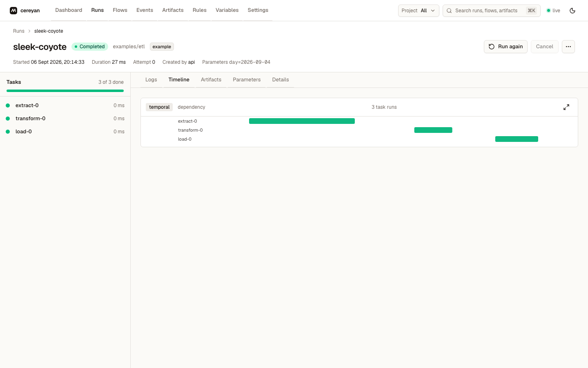Viewport: 588px width, 368px height.
Task: Click the load-0 label in timeline
Action: pyautogui.click(x=185, y=139)
